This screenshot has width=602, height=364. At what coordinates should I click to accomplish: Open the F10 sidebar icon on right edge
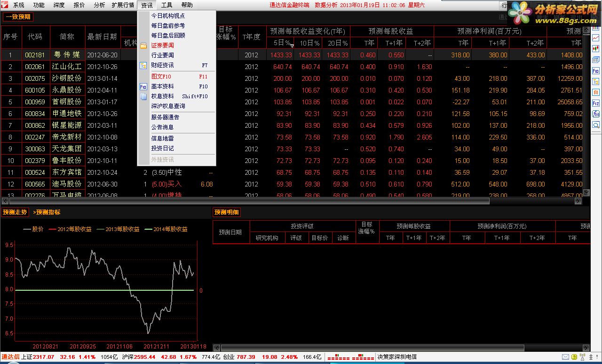(x=596, y=70)
